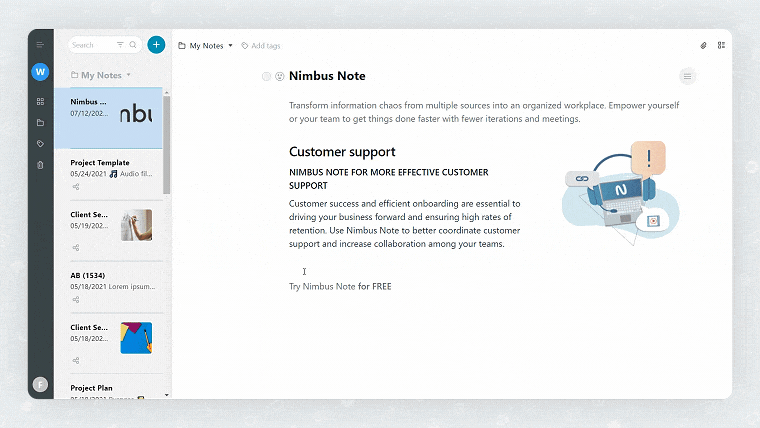The image size is (760, 428).
Task: Click the audio file icon on Project Template
Action: point(113,174)
